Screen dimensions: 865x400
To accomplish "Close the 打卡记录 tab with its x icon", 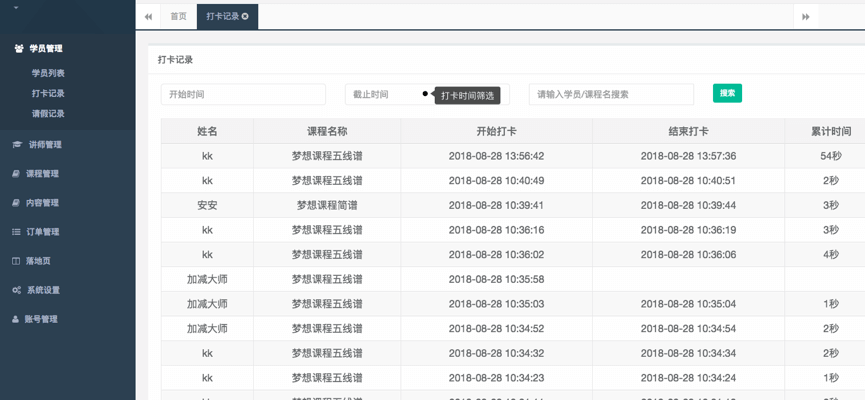I will click(x=245, y=17).
